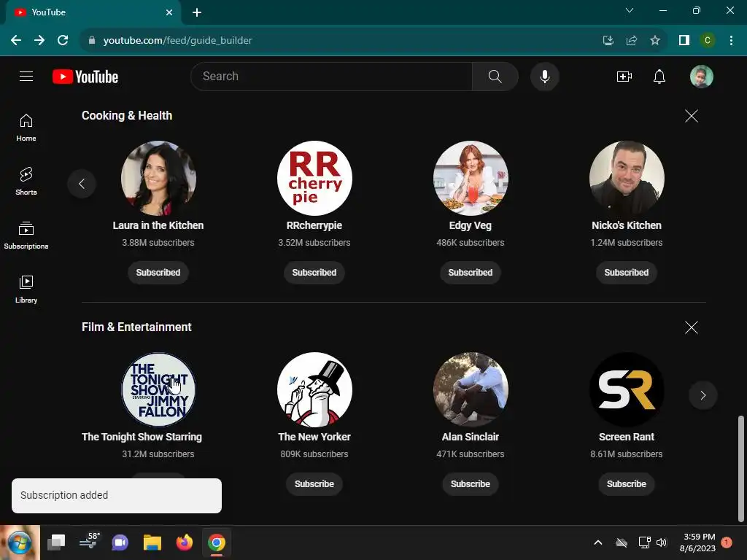Toggle Subscribed for Nicko's Kitchen

tap(627, 273)
